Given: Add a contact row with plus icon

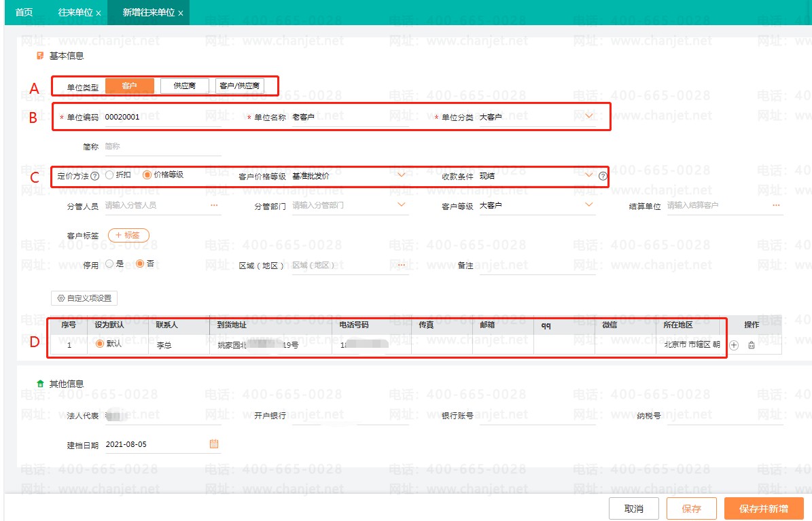Looking at the screenshot, I should click(x=734, y=345).
